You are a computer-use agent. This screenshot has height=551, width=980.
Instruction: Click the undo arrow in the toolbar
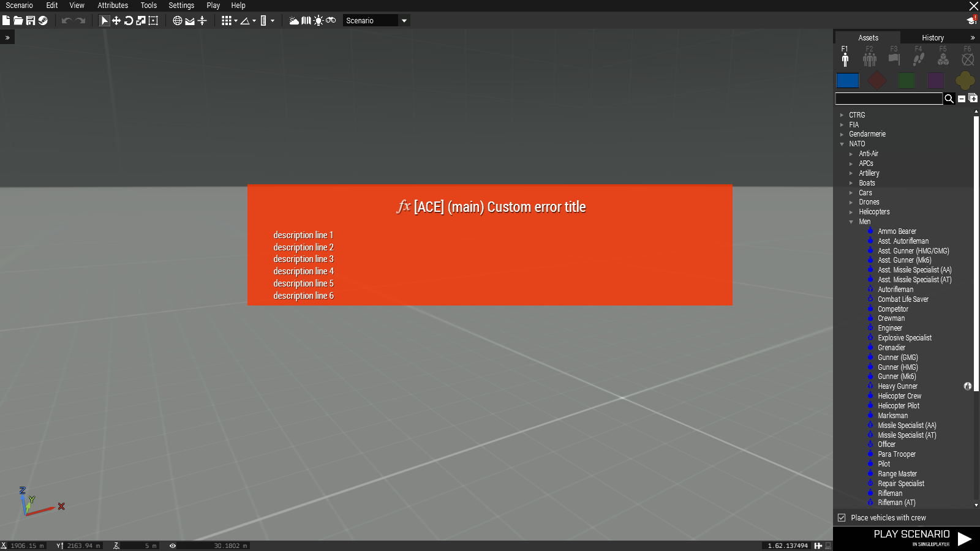click(67, 20)
